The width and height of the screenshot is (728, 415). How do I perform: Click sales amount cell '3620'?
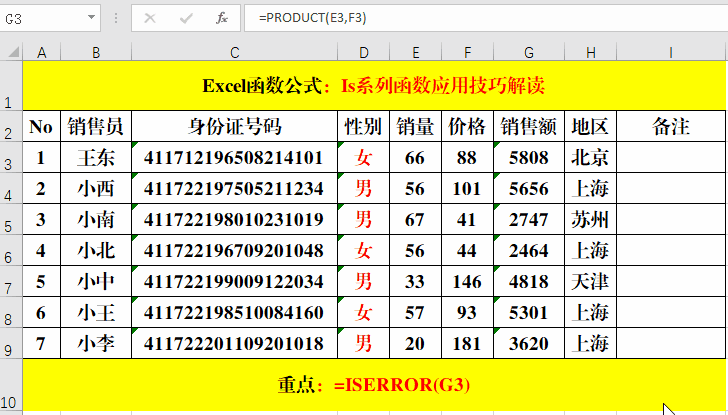529,344
